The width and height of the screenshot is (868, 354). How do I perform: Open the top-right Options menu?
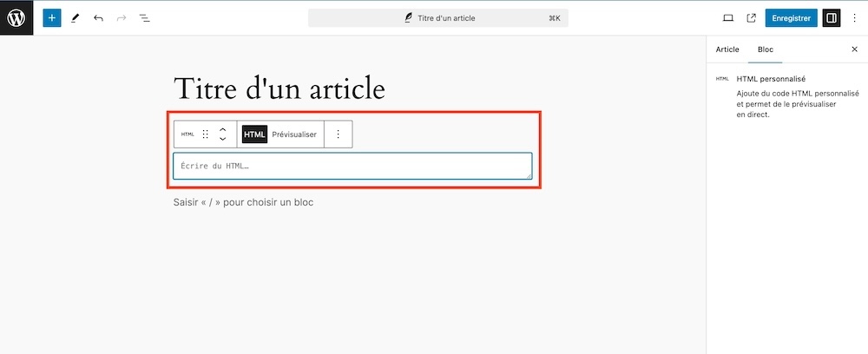pyautogui.click(x=854, y=18)
